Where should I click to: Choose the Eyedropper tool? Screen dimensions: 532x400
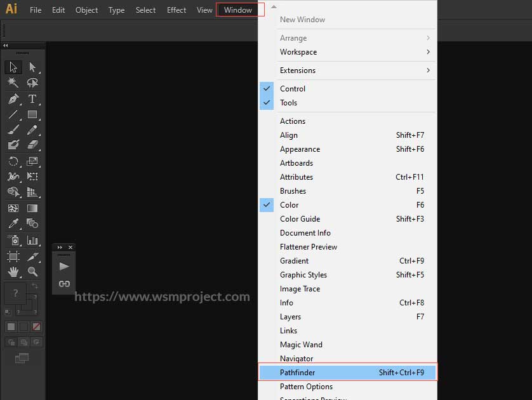coord(13,223)
